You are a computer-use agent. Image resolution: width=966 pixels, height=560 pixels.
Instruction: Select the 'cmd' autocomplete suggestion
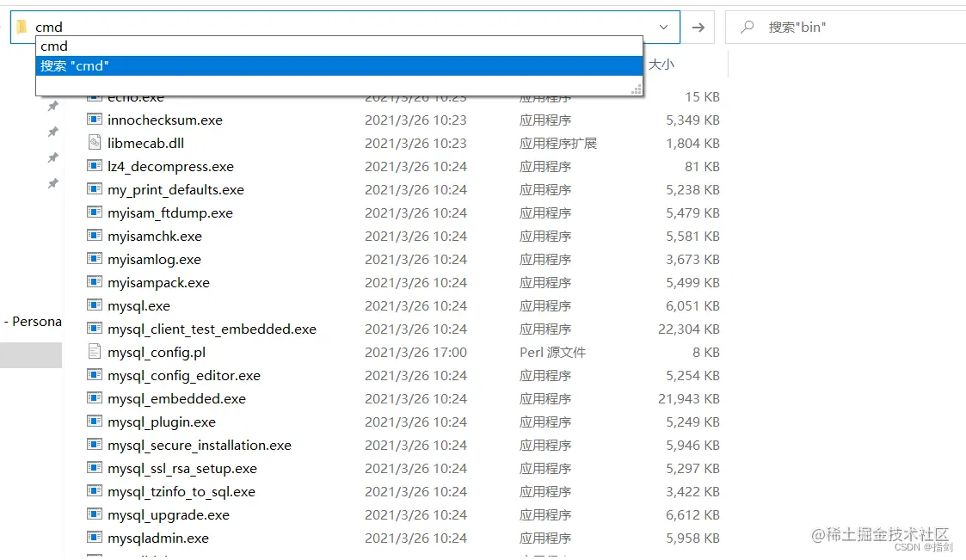click(x=340, y=46)
